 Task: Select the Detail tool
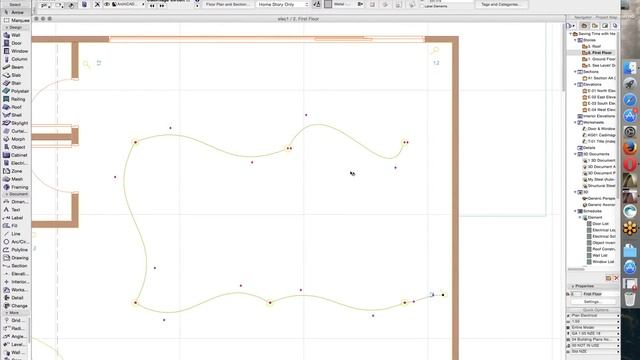click(x=15, y=298)
